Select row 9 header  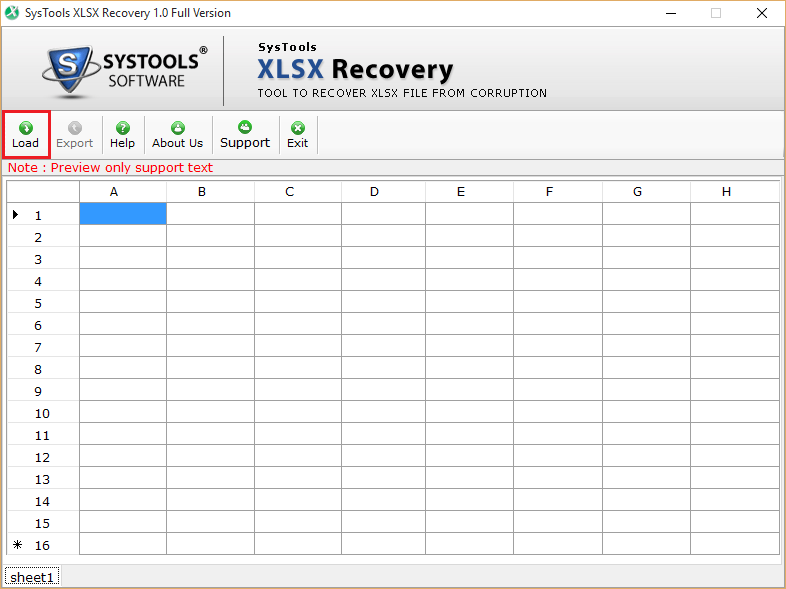43,390
